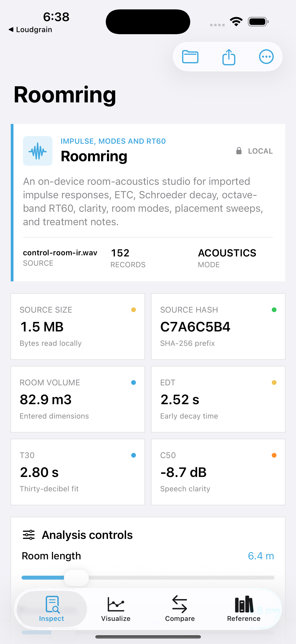
Task: Tap the blue status dot on T30
Action: (x=133, y=455)
